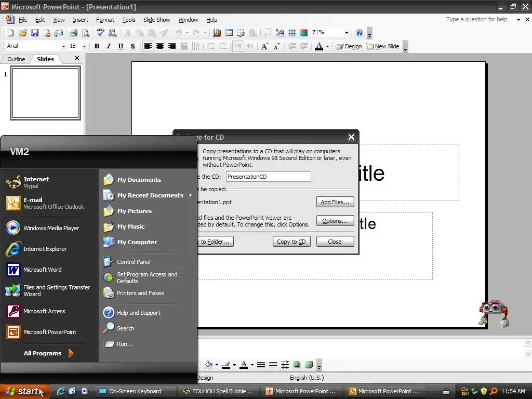The height and width of the screenshot is (399, 532).
Task: Insert a table from the toolbar
Action: tap(229, 33)
